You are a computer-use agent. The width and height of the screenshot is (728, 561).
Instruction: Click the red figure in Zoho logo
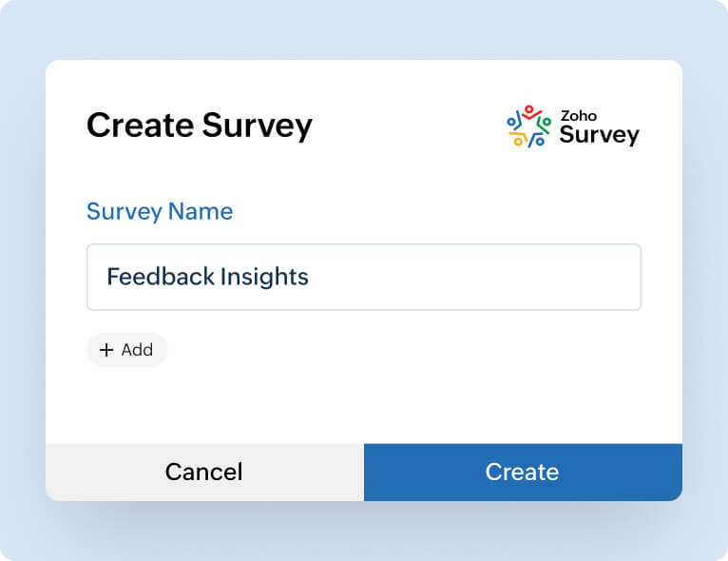(x=529, y=113)
